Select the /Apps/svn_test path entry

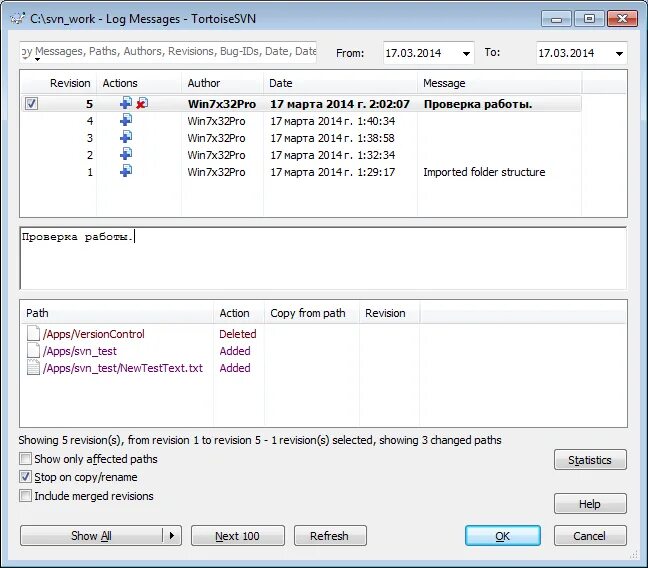[80, 351]
